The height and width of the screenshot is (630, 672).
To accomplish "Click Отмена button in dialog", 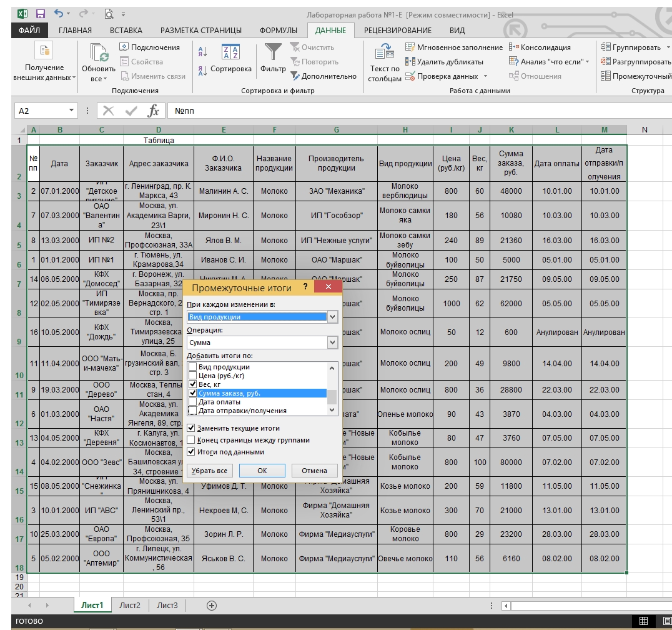I will (x=314, y=471).
